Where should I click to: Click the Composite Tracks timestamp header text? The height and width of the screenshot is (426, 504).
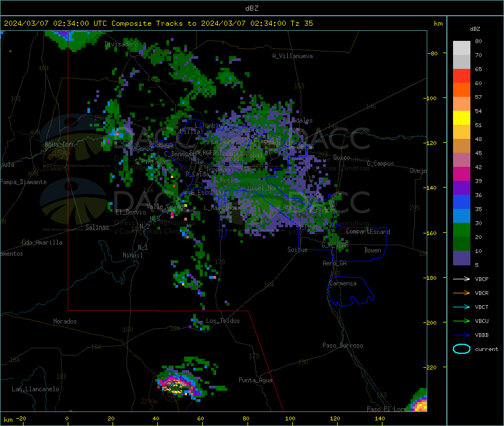click(158, 24)
